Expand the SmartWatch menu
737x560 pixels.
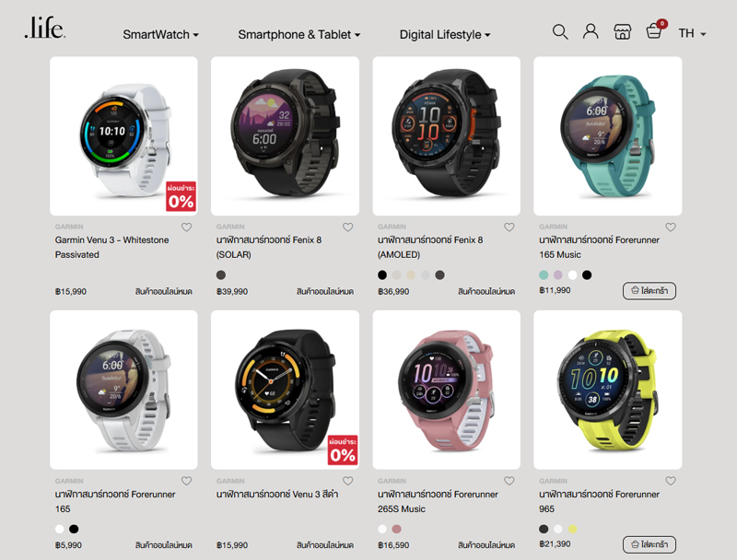(x=160, y=35)
